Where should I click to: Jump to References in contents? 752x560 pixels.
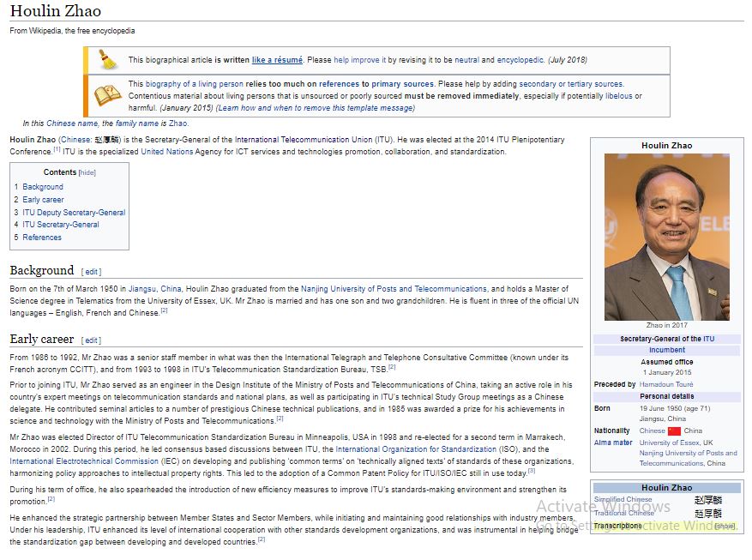pos(42,238)
